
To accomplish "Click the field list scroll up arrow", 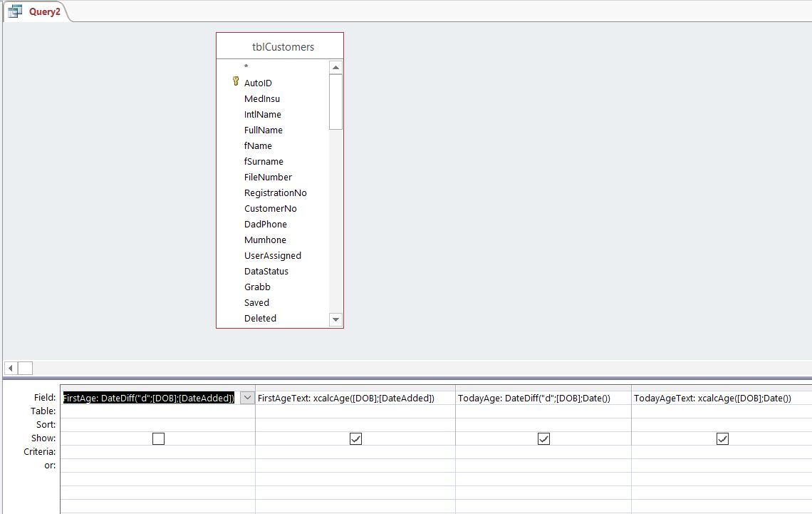I will point(335,67).
